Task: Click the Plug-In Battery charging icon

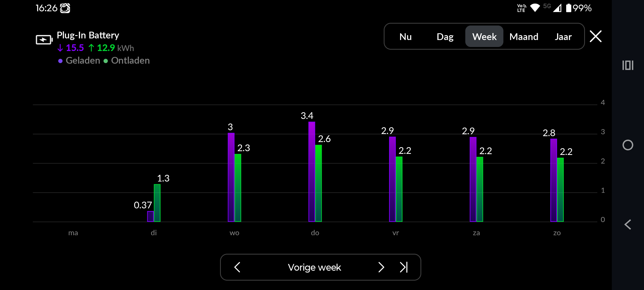Action: point(44,39)
